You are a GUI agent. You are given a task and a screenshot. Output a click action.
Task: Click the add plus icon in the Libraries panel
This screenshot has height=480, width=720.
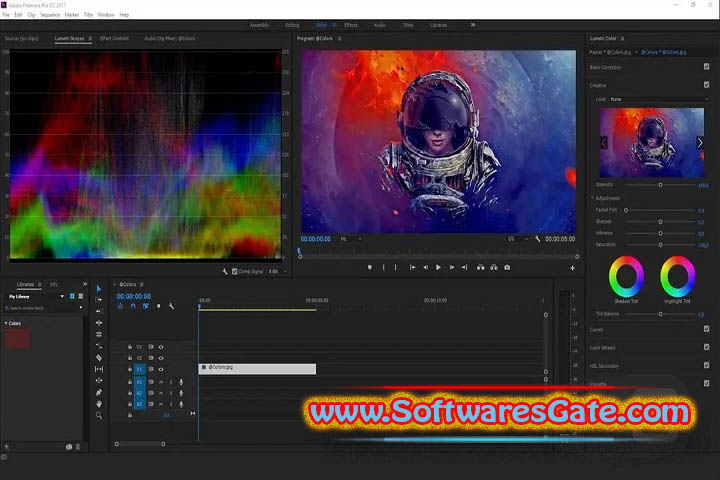click(x=6, y=446)
